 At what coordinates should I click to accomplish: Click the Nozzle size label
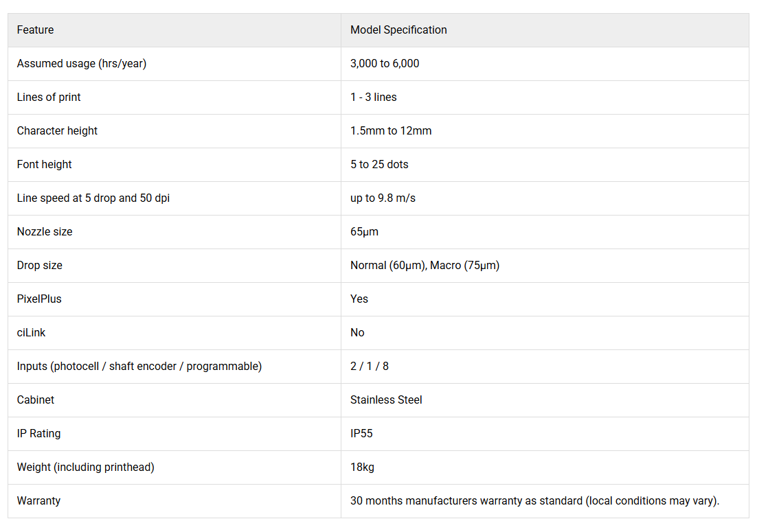45,232
